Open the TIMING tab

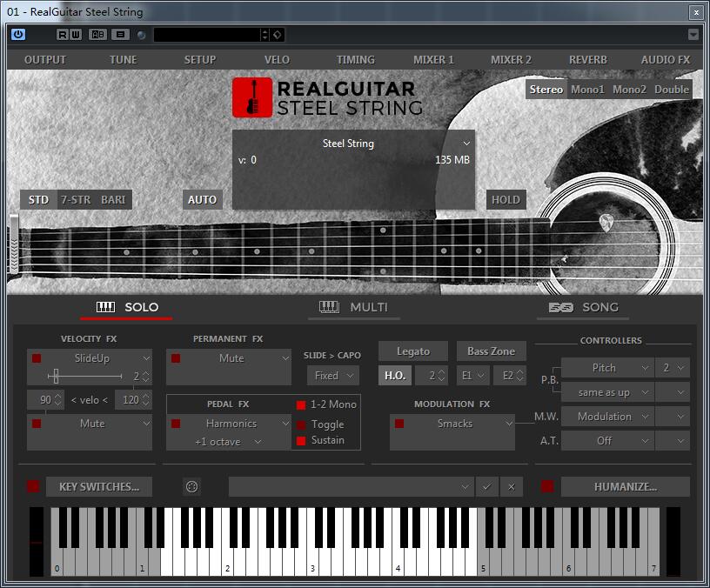(x=356, y=60)
